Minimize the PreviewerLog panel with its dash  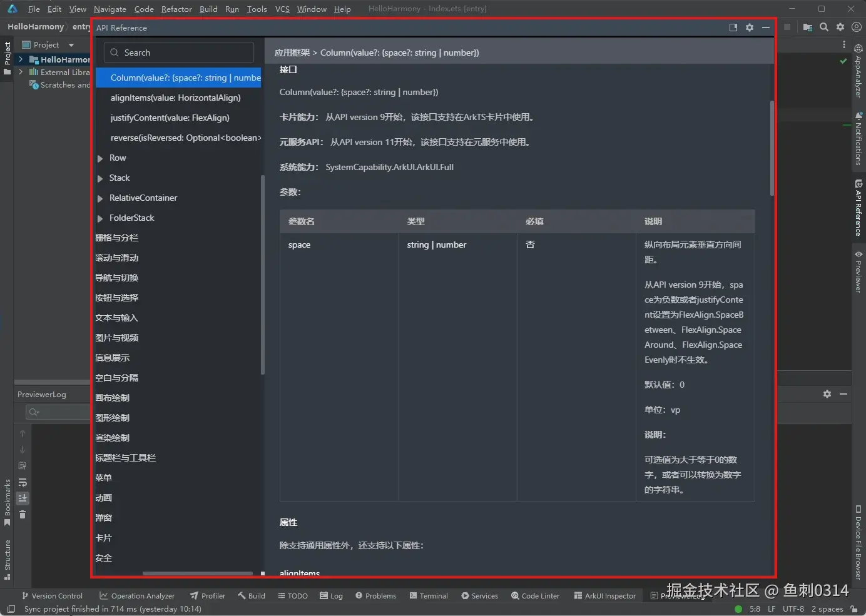click(x=843, y=394)
